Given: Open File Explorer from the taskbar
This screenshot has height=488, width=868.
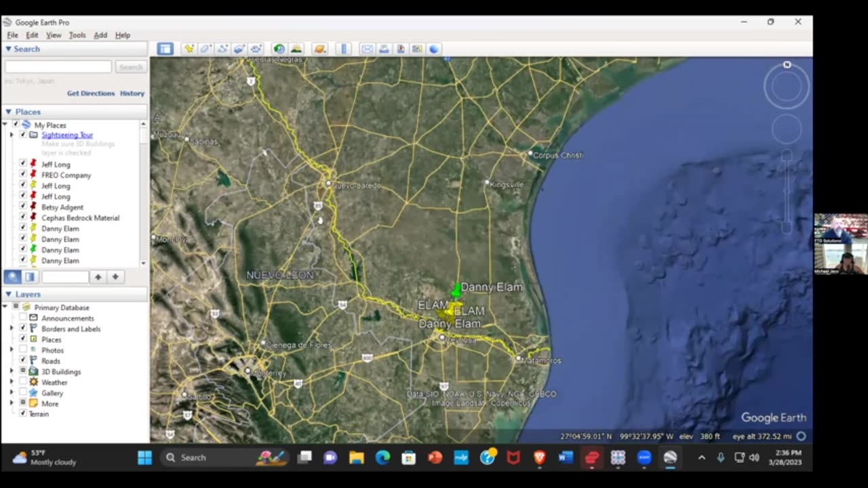Looking at the screenshot, I should [357, 457].
